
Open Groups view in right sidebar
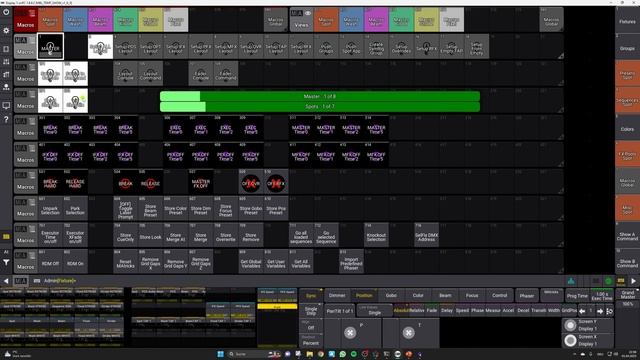(x=627, y=47)
